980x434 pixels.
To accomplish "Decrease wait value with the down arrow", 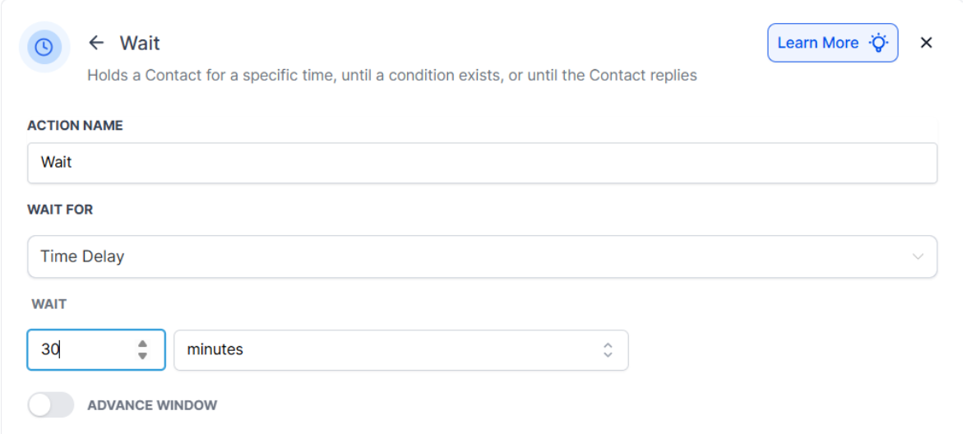I will pos(143,356).
